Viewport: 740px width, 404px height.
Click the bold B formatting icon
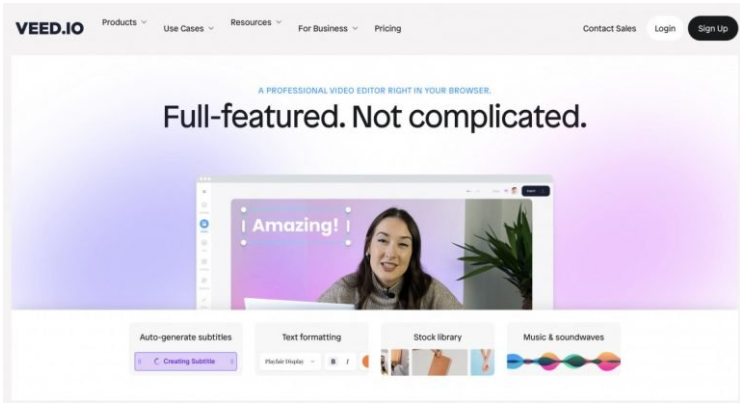333,362
